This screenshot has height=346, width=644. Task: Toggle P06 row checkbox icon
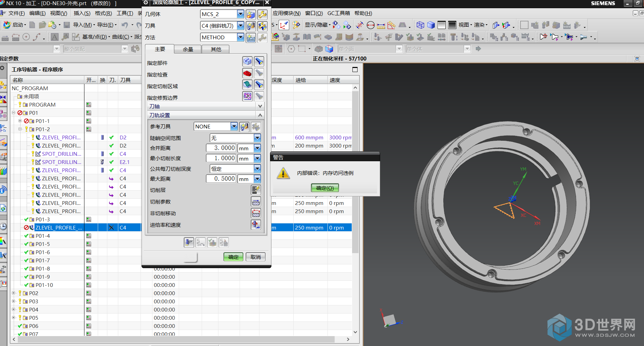pyautogui.click(x=89, y=326)
